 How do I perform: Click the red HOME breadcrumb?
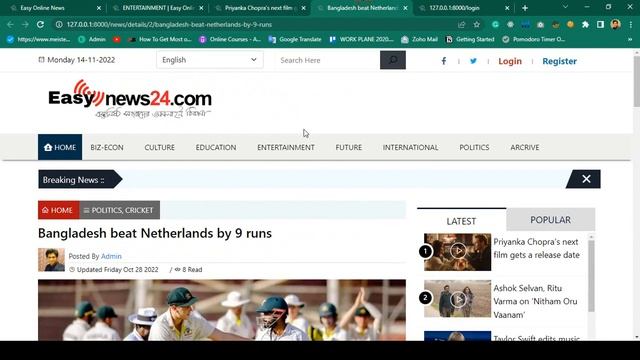59,210
